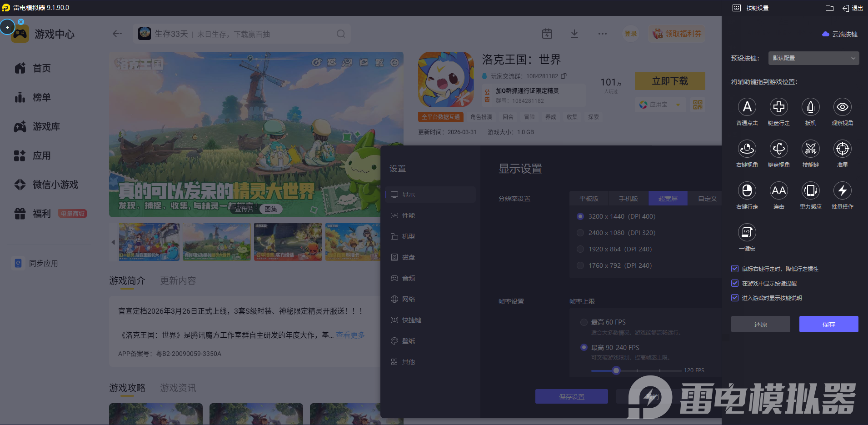Image resolution: width=868 pixels, height=425 pixels.
Task: Toggle 在游戏中显示按键提醒 checkbox
Action: (x=735, y=283)
